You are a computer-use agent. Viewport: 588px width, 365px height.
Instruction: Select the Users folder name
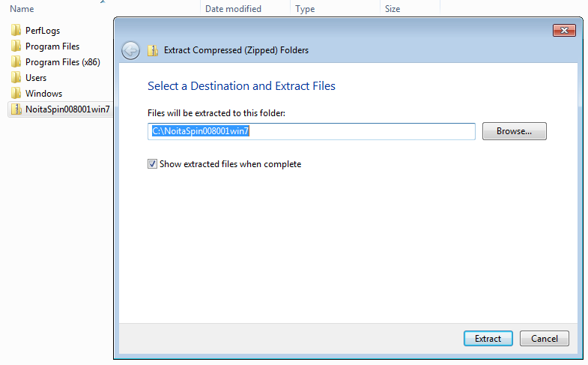pos(36,78)
